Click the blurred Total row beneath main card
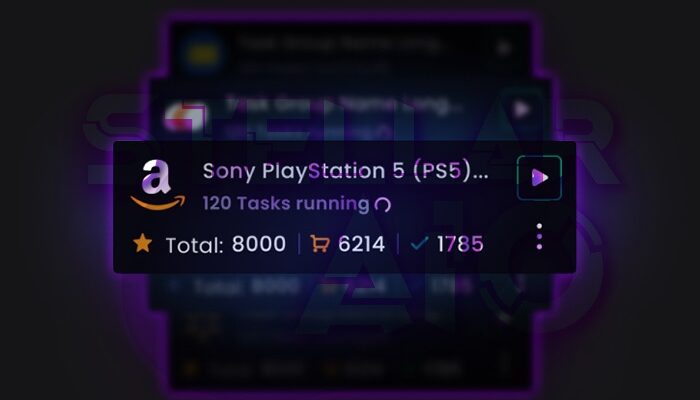The image size is (700, 400). click(348, 286)
